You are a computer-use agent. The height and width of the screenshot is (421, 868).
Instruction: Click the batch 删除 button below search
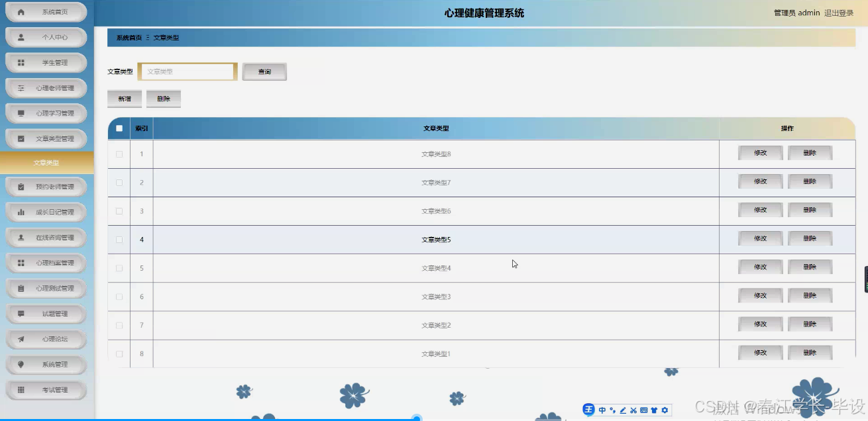tap(164, 99)
